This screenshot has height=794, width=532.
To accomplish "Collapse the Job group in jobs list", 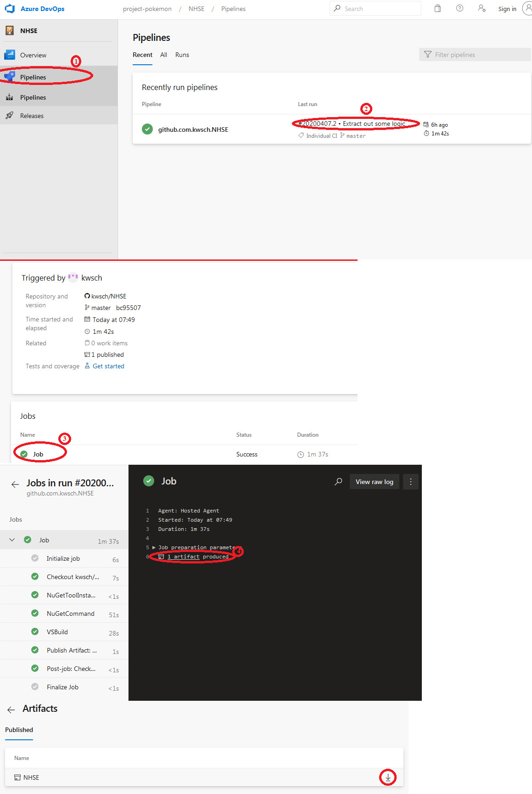I will pos(12,540).
